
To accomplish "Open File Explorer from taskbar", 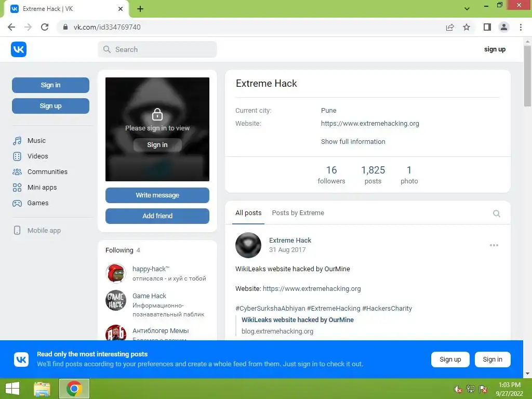I will (42, 389).
